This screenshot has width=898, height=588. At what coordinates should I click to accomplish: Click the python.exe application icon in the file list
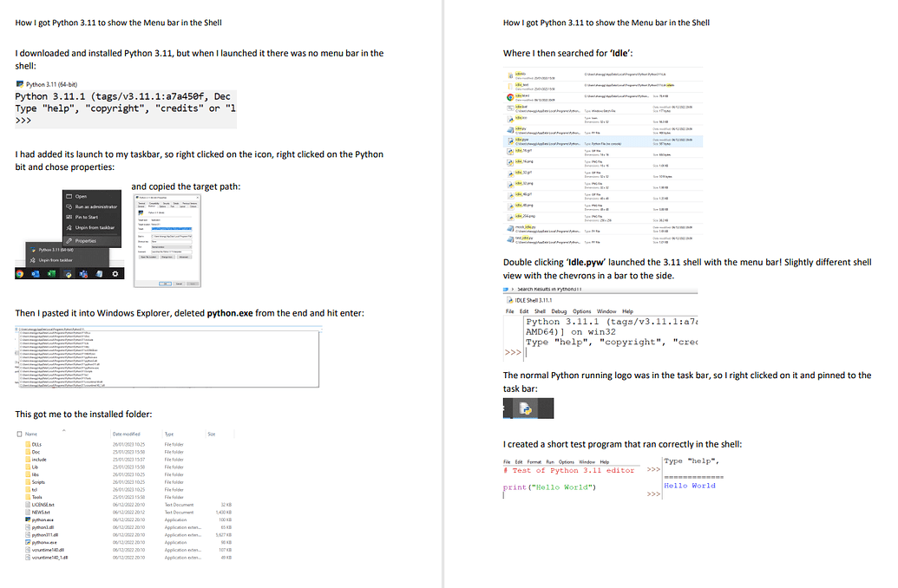click(x=28, y=519)
